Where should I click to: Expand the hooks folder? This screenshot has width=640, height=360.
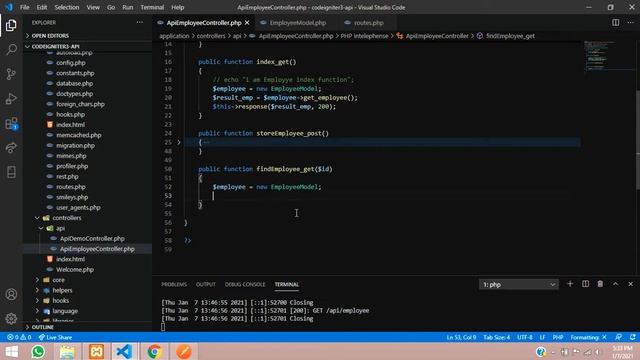(60, 300)
